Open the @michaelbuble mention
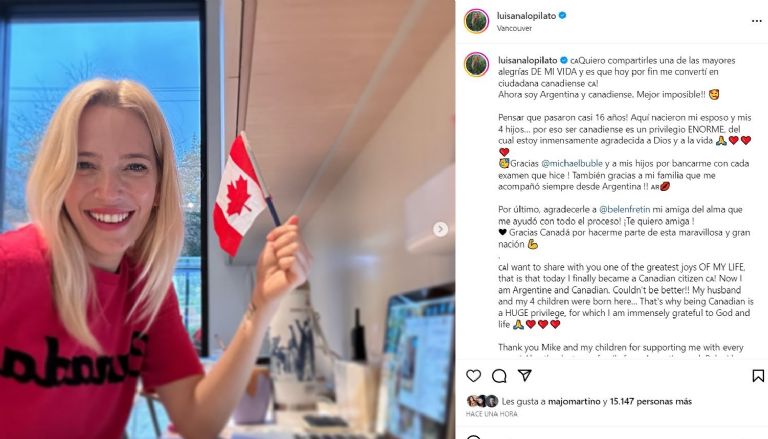This screenshot has height=439, width=768. [x=571, y=164]
